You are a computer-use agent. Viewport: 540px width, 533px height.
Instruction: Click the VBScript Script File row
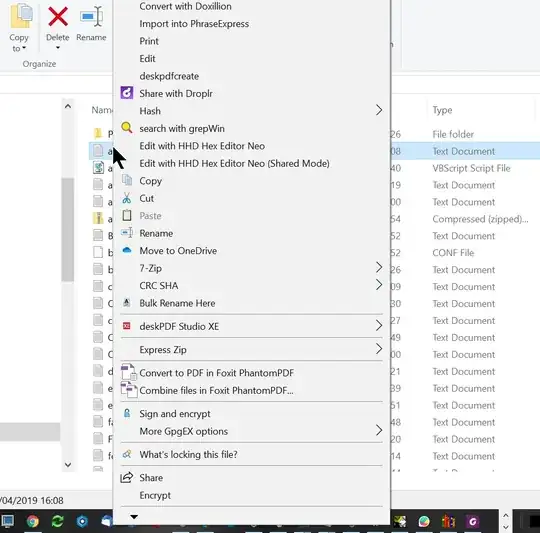[471, 168]
